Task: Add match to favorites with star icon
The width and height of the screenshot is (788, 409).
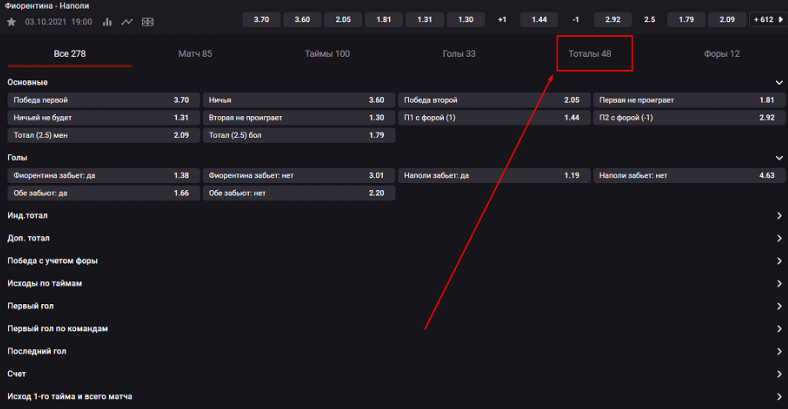Action: [11, 21]
